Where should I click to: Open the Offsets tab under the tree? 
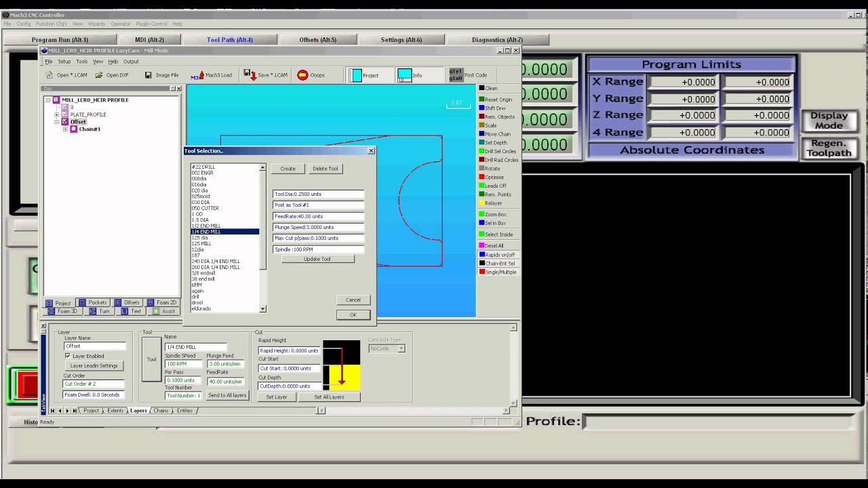[x=127, y=302]
